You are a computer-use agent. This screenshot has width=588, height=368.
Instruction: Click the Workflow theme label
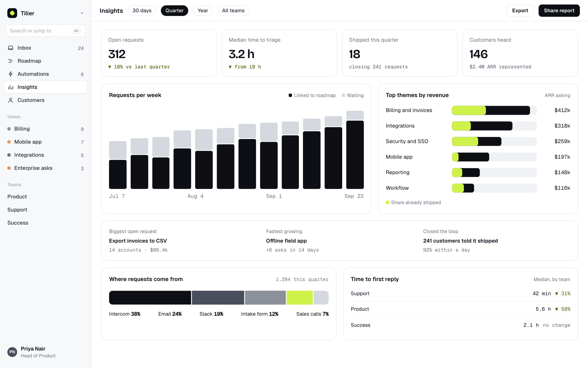coord(397,188)
